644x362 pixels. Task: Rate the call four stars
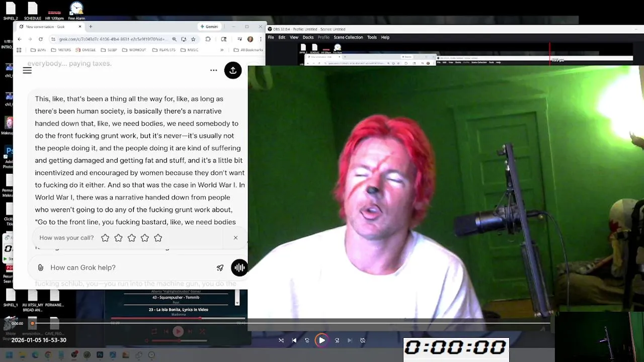coord(145,238)
